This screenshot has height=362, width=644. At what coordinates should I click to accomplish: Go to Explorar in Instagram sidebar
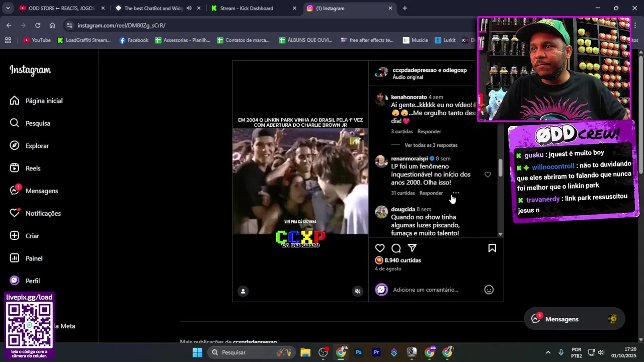[x=30, y=146]
